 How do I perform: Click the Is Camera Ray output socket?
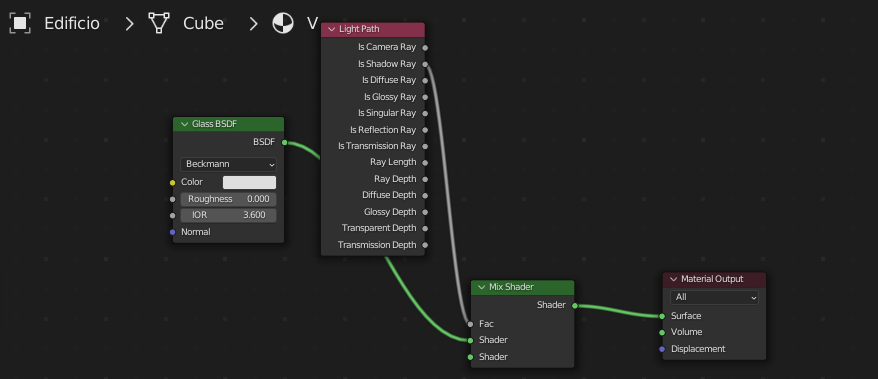pos(425,48)
